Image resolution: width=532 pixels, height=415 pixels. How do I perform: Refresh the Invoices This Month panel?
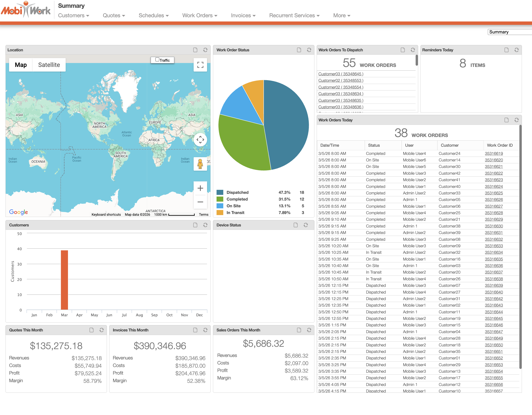(205, 330)
